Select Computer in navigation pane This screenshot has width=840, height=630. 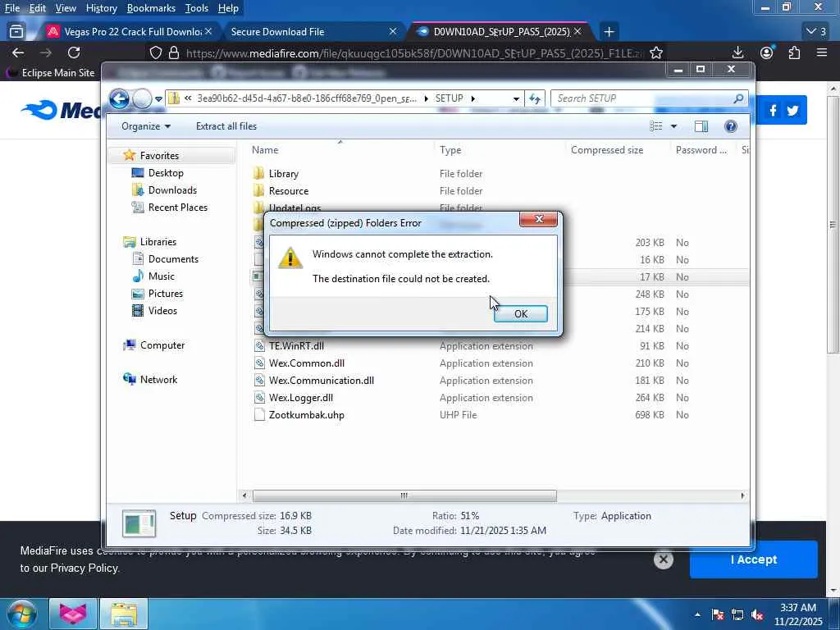162,345
